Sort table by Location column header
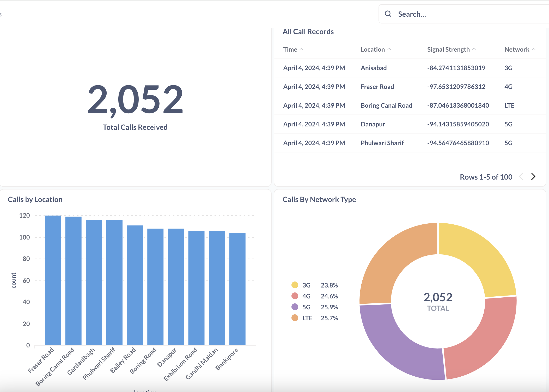Screen dimensions: 549x392 pos(373,50)
